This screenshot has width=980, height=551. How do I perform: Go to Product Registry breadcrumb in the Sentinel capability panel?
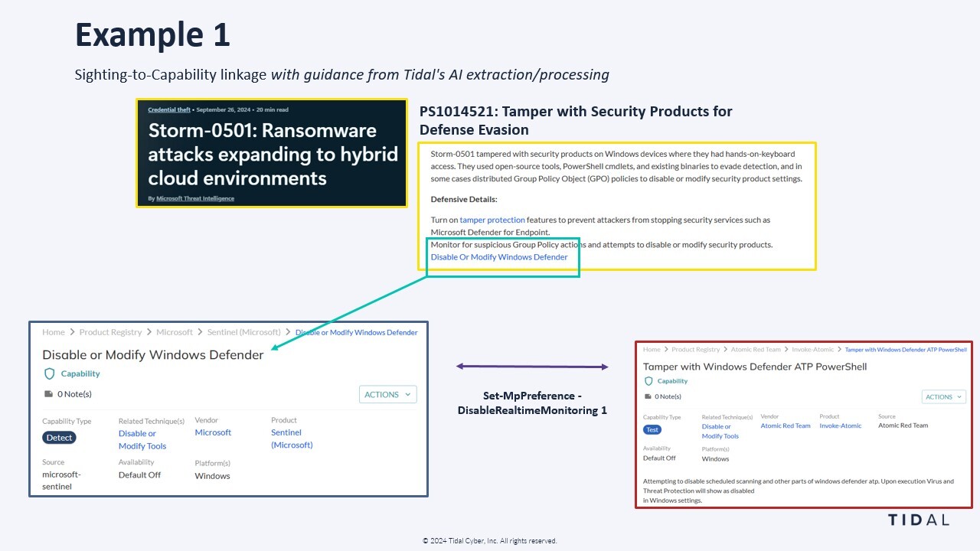tap(110, 332)
